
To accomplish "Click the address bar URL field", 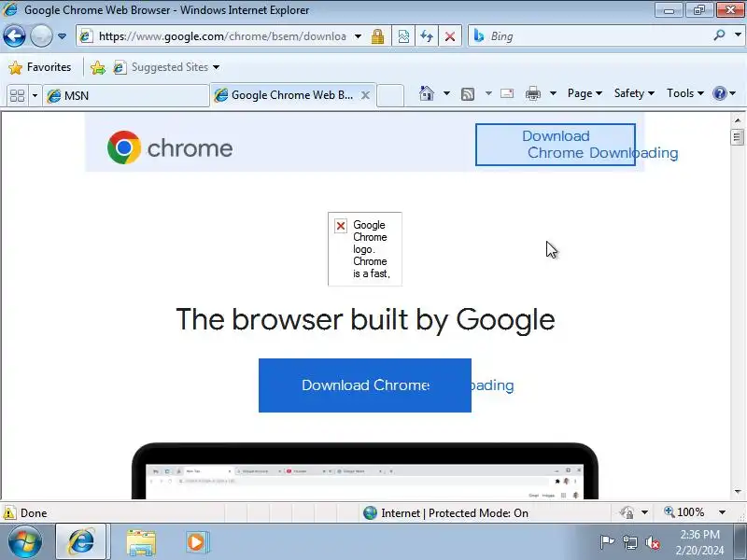I will pos(221,36).
